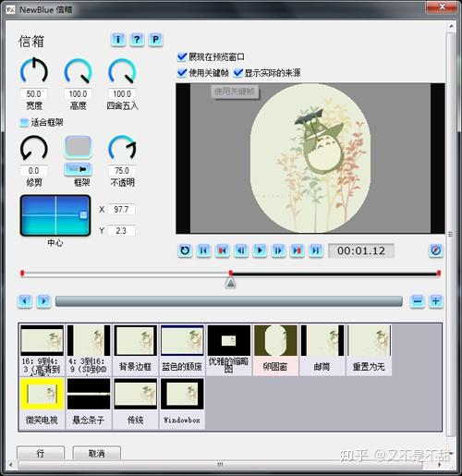
Task: Click the preview video image
Action: (310, 158)
